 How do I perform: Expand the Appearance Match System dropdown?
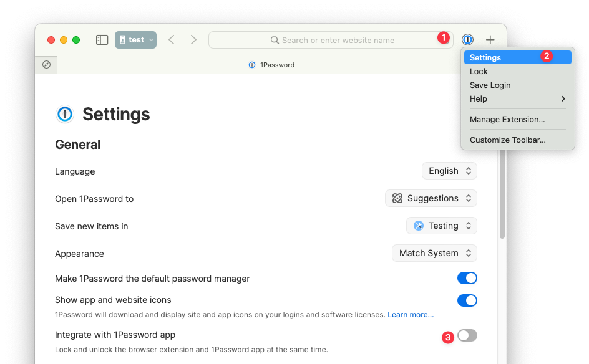tap(434, 253)
